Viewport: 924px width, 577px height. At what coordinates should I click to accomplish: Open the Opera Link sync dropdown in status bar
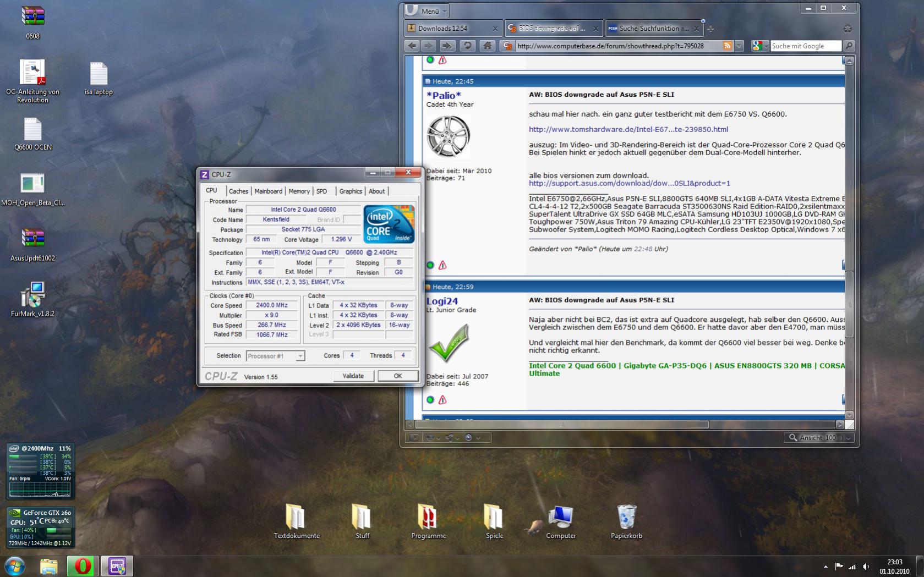tap(433, 438)
